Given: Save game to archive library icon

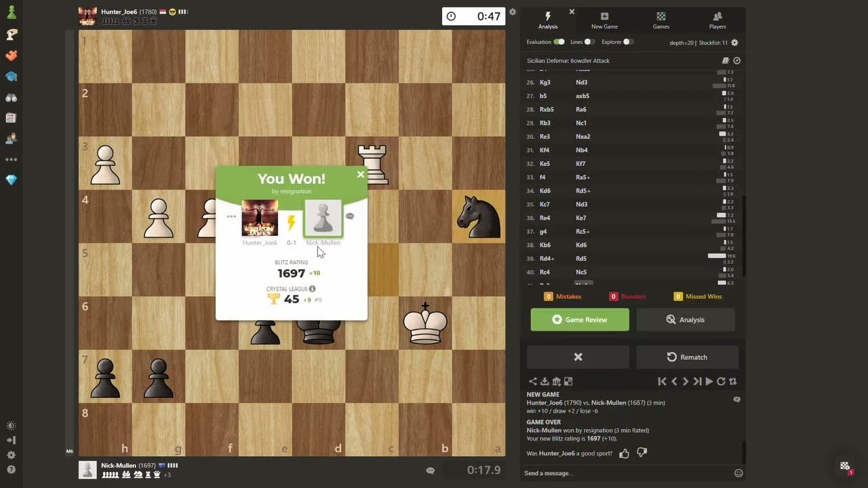Looking at the screenshot, I should click(x=556, y=382).
